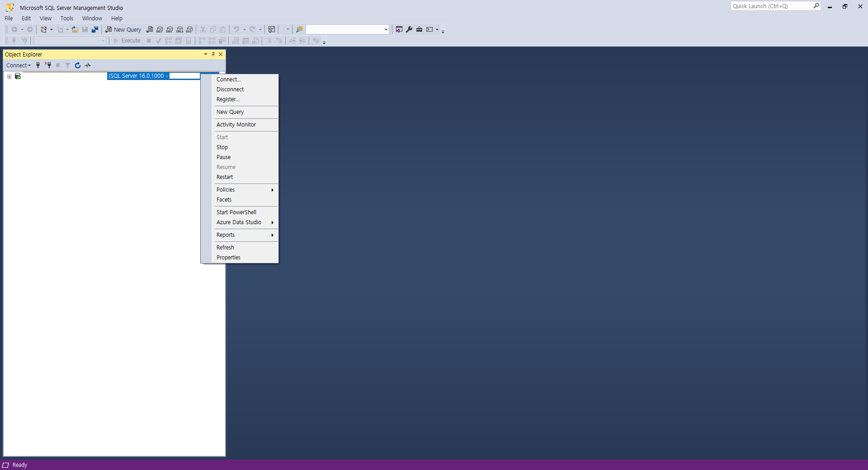Expand the Azure Data Studio submenu
Image resolution: width=868 pixels, height=470 pixels.
point(240,222)
